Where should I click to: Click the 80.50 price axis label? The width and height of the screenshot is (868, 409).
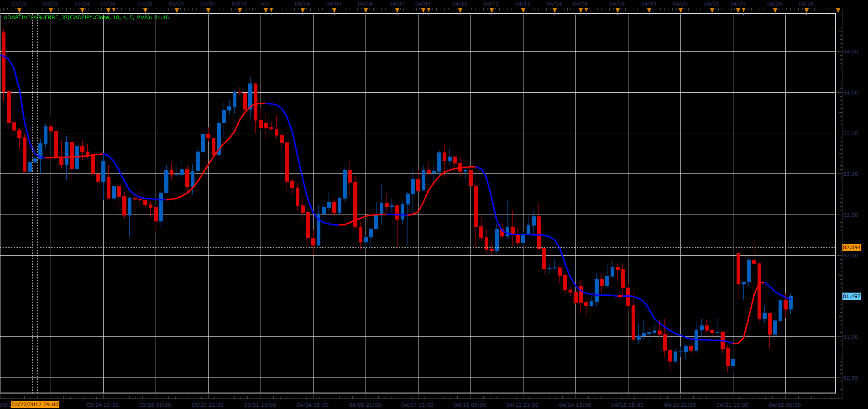[x=851, y=378]
